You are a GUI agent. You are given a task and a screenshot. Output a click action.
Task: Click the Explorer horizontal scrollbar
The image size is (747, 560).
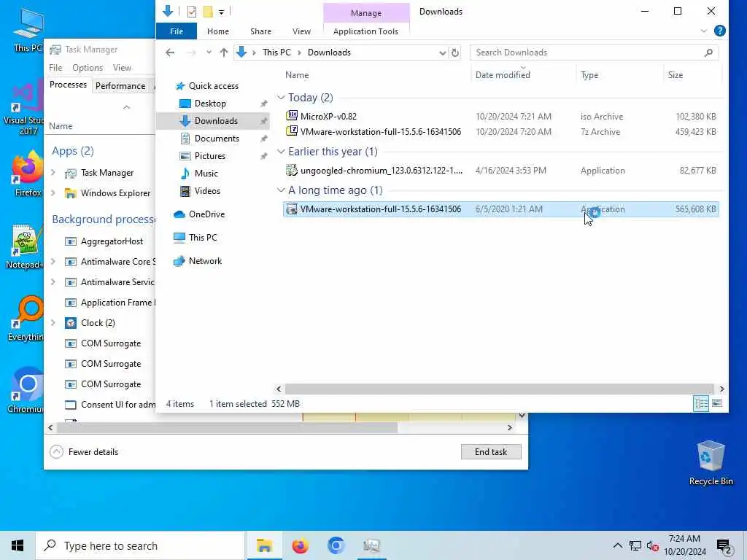pos(499,389)
